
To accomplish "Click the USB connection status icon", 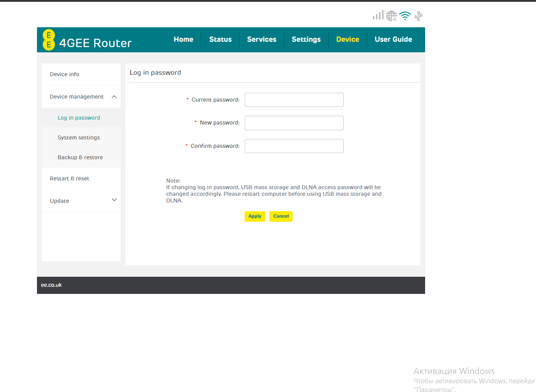I will click(419, 16).
